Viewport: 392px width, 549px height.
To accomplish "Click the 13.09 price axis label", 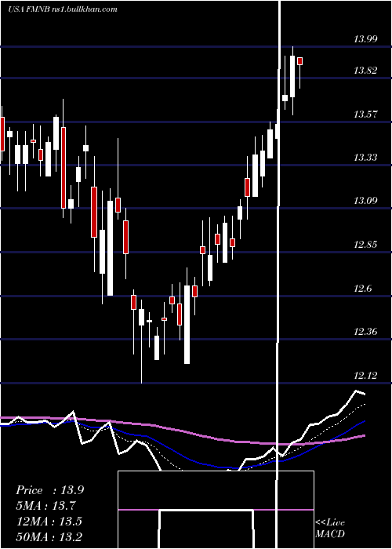I will point(366,201).
